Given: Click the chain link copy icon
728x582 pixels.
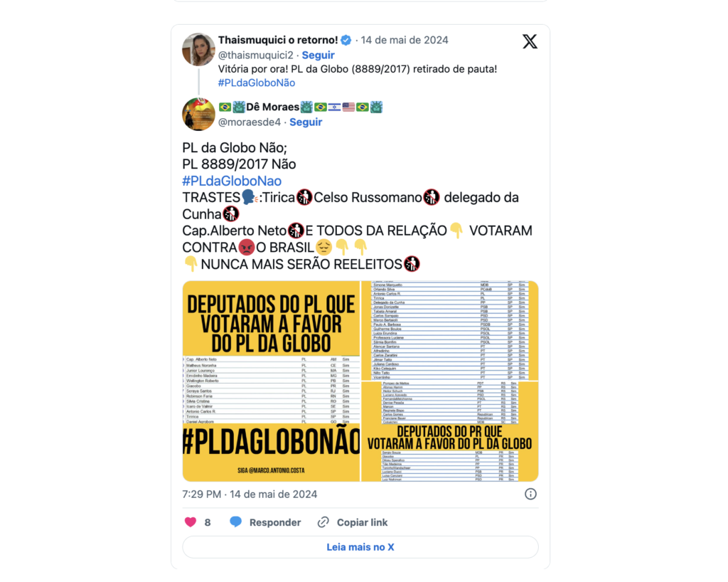Looking at the screenshot, I should click(323, 522).
